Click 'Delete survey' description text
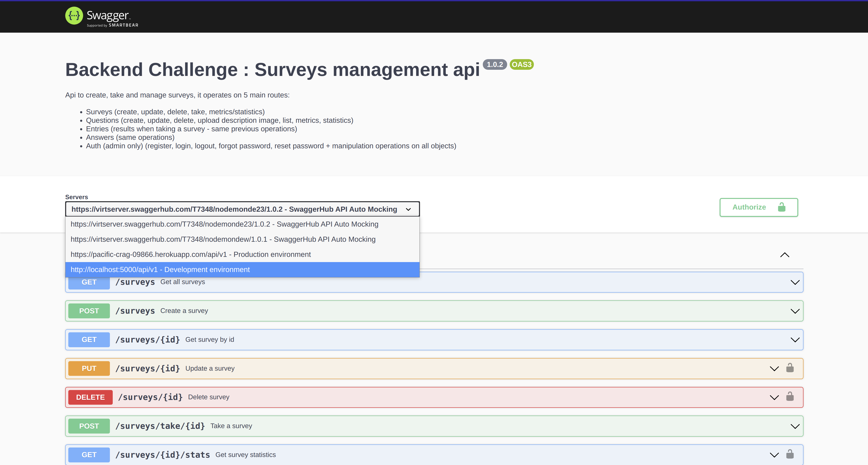This screenshot has width=868, height=465. coord(209,397)
